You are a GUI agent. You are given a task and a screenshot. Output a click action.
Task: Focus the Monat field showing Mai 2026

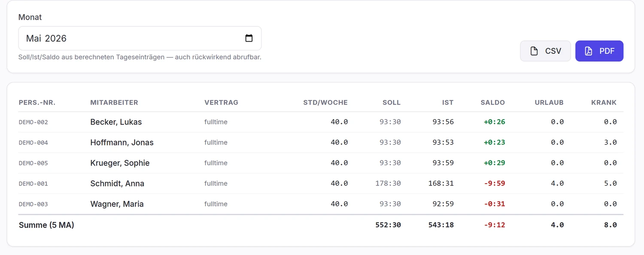tap(140, 38)
